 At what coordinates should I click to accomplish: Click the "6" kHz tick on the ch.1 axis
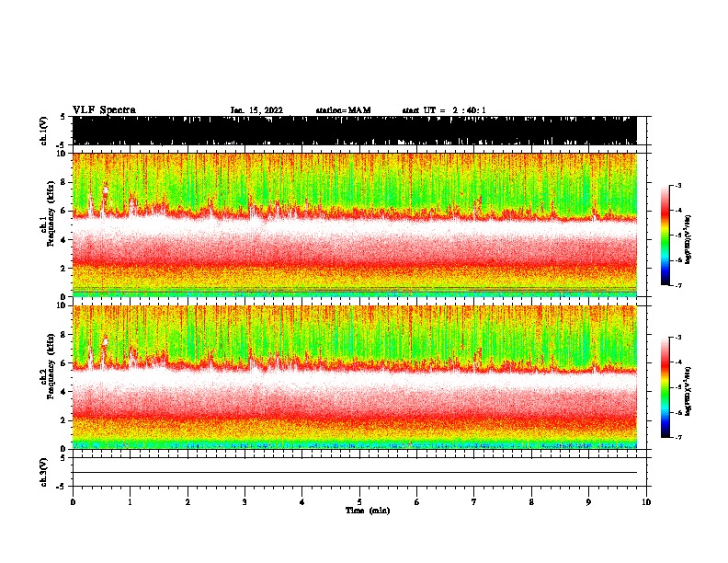point(64,212)
